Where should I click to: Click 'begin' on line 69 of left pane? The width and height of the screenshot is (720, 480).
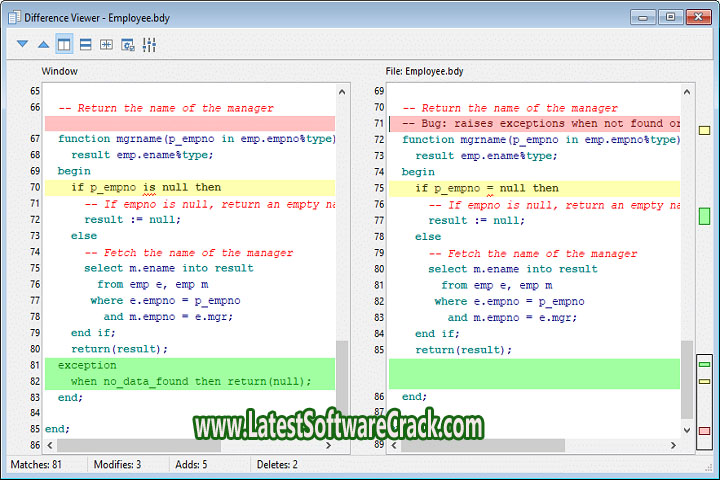click(74, 171)
